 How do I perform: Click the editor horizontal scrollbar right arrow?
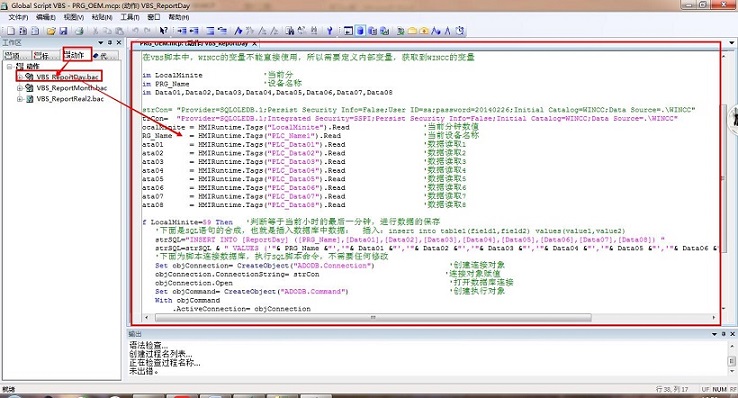714,318
